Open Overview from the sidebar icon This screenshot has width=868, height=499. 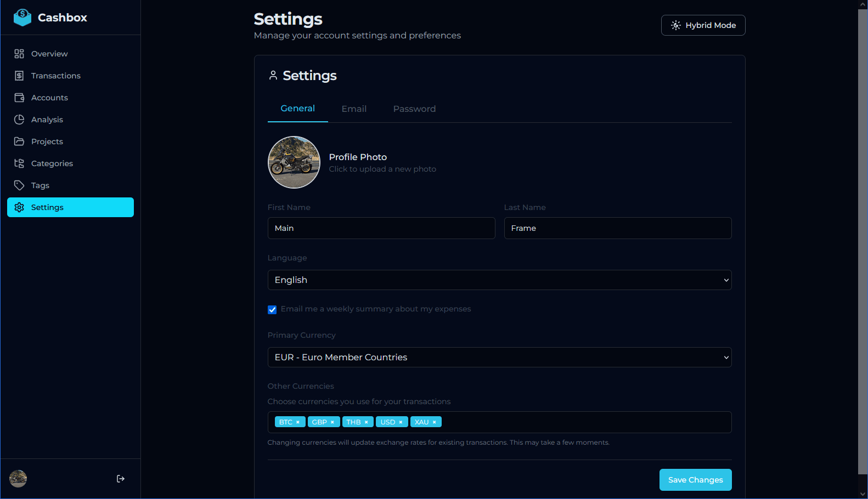pyautogui.click(x=19, y=54)
